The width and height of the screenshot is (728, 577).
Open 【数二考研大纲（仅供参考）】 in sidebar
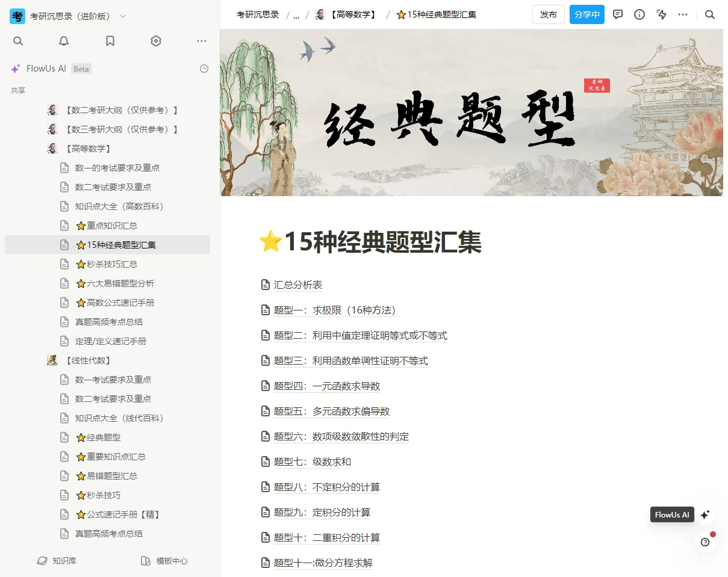(121, 110)
